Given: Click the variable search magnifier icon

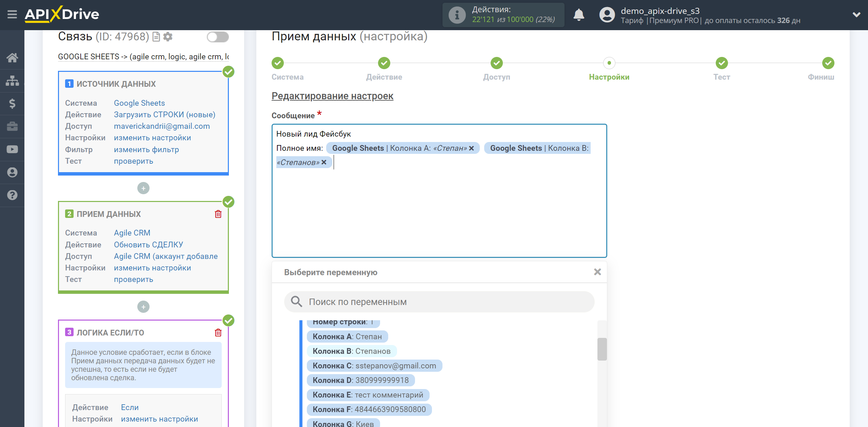Looking at the screenshot, I should [297, 302].
